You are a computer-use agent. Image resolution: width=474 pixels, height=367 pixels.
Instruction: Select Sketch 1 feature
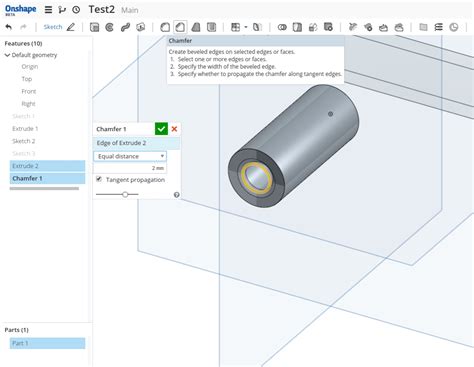point(23,116)
